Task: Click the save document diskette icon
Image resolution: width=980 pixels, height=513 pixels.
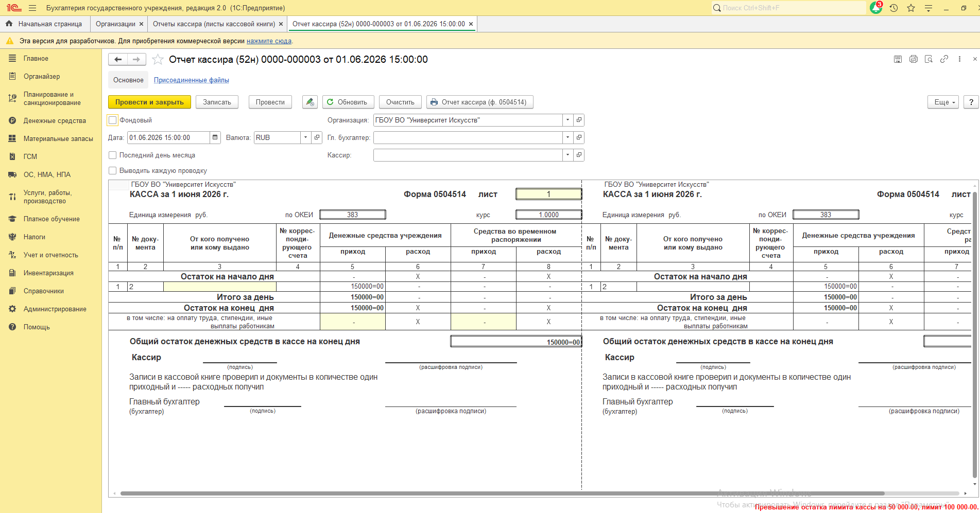Action: point(898,59)
